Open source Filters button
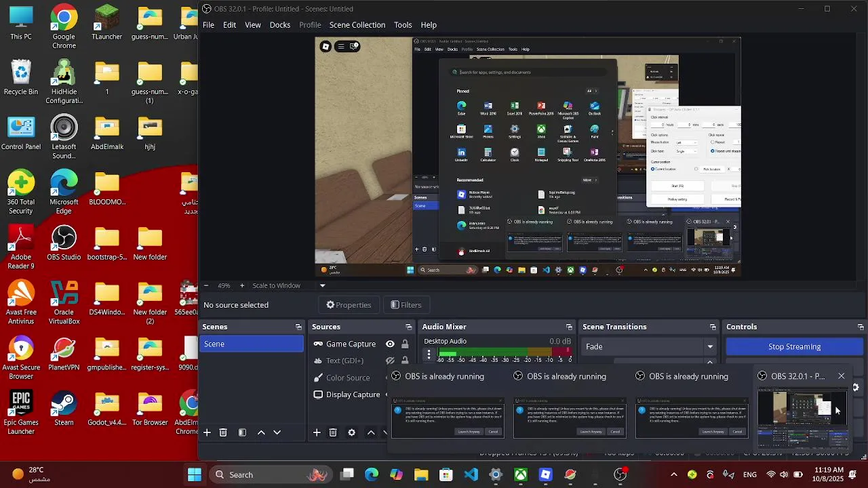This screenshot has width=868, height=488. [406, 305]
